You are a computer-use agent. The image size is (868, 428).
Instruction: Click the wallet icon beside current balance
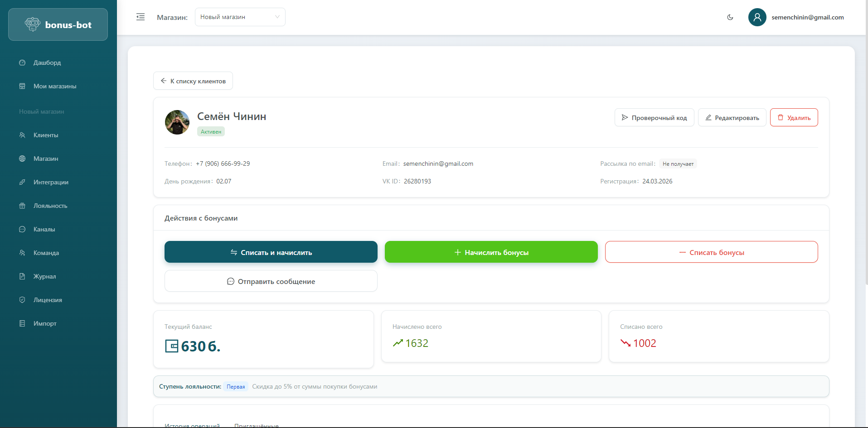click(x=172, y=346)
